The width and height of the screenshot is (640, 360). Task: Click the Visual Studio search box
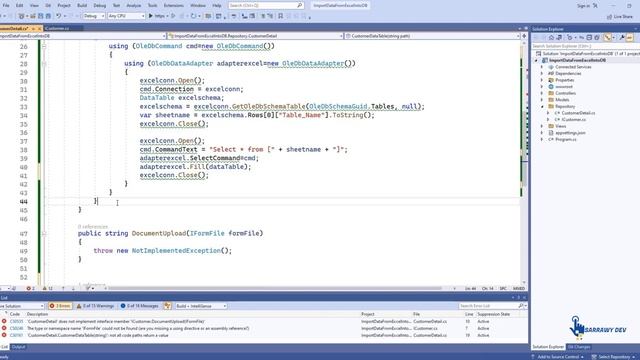pos(265,5)
